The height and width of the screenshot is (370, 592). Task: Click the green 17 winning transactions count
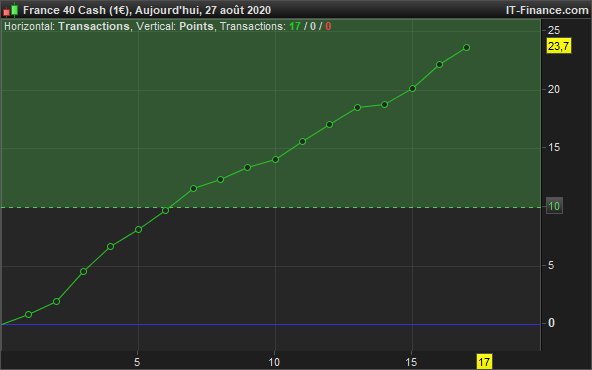click(295, 26)
